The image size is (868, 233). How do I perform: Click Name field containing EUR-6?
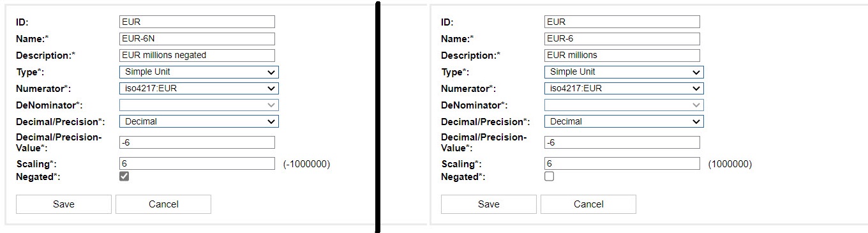[x=622, y=39]
